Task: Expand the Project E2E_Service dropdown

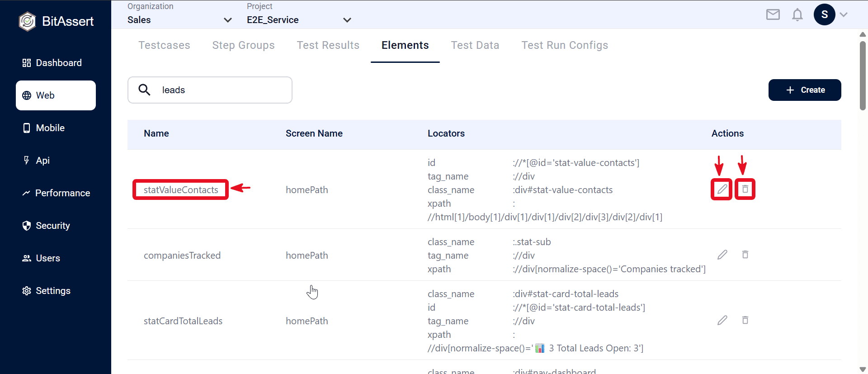Action: pyautogui.click(x=299, y=20)
